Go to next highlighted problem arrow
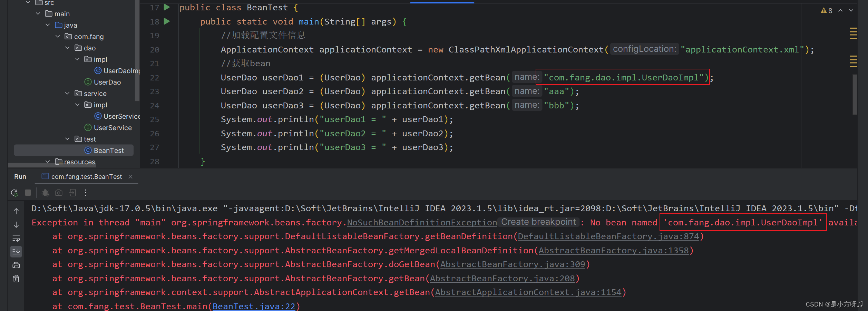868x311 pixels. [x=851, y=11]
